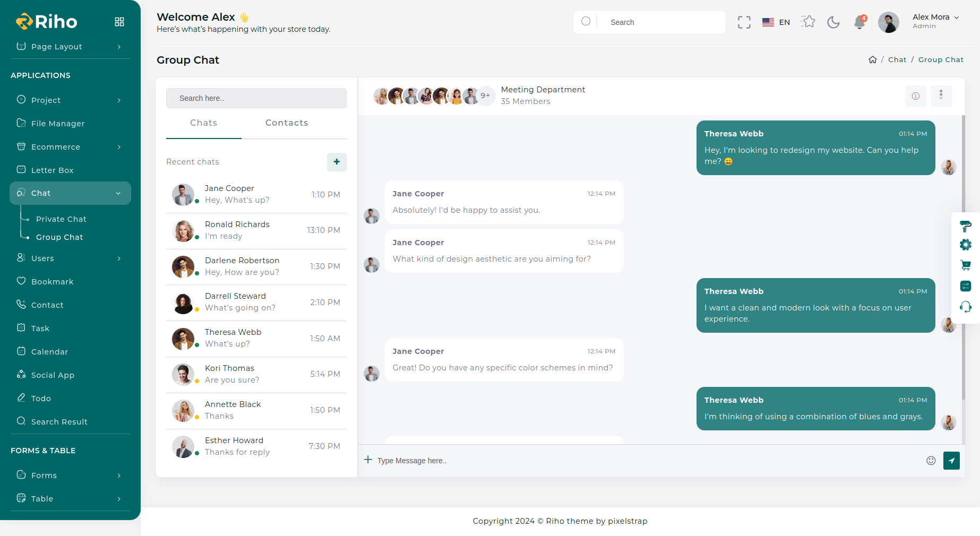This screenshot has width=980, height=536.
Task: Click the add new chat plus button
Action: [x=337, y=162]
